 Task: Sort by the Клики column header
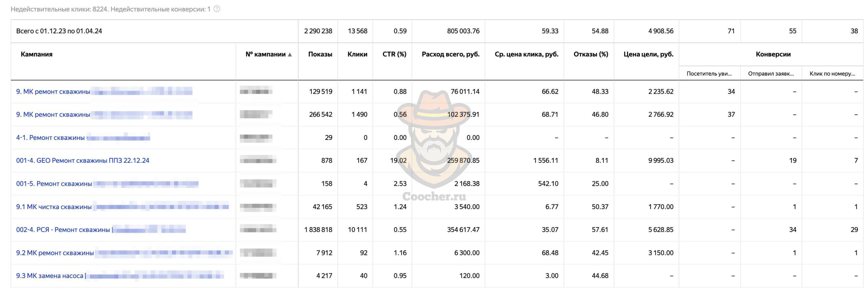[357, 54]
